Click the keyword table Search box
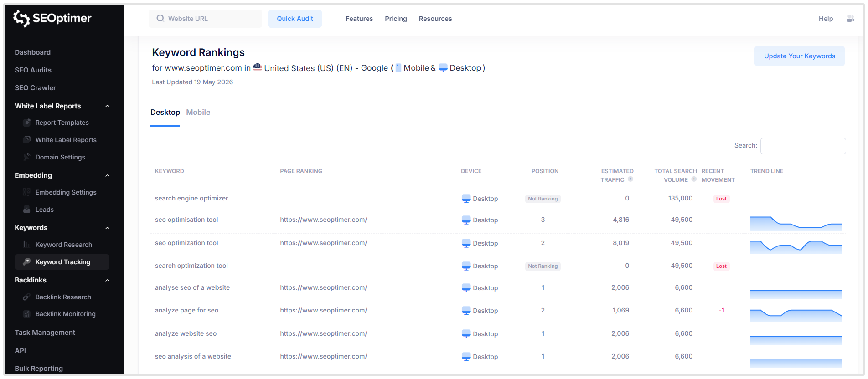Image resolution: width=868 pixels, height=379 pixels. tap(803, 146)
